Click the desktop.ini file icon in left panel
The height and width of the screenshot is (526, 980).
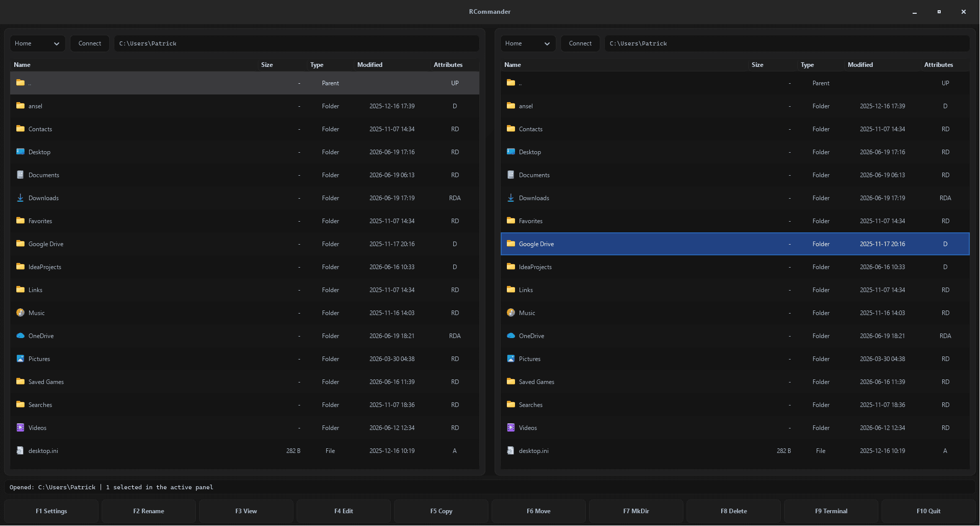pos(20,450)
